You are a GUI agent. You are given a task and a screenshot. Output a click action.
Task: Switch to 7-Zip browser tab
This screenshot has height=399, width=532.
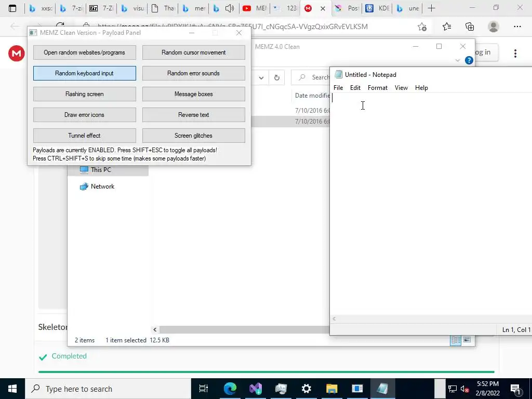tap(101, 8)
